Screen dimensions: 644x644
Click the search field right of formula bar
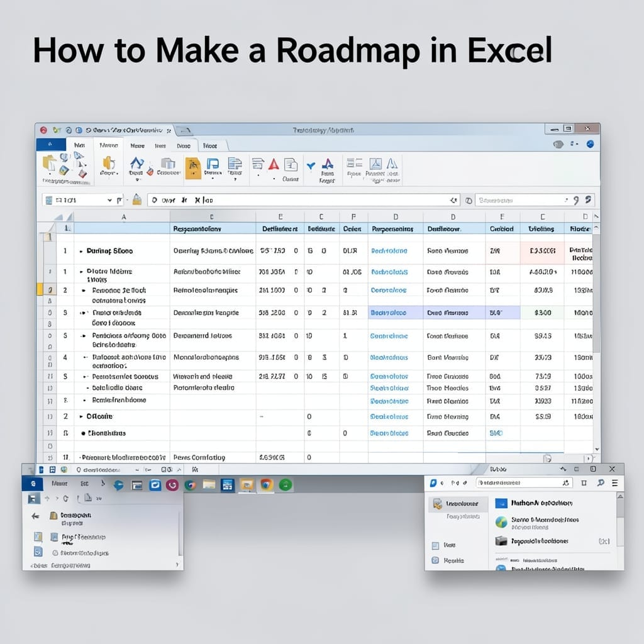535,200
